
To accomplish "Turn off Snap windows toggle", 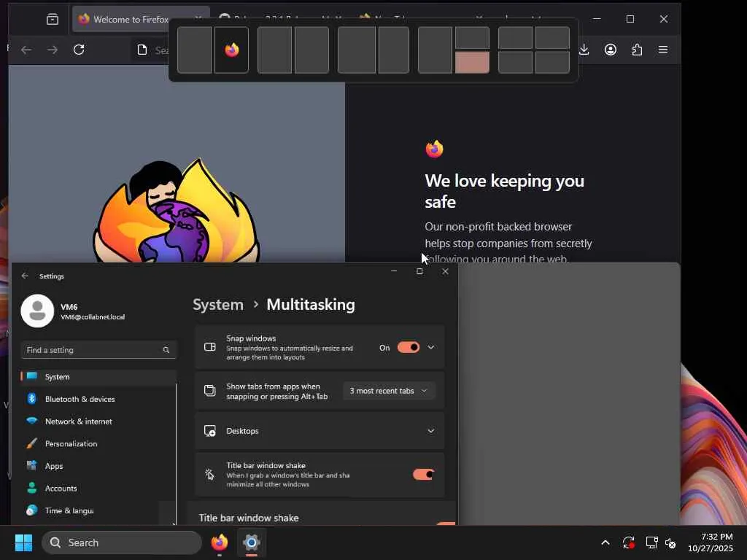I will 409,348.
